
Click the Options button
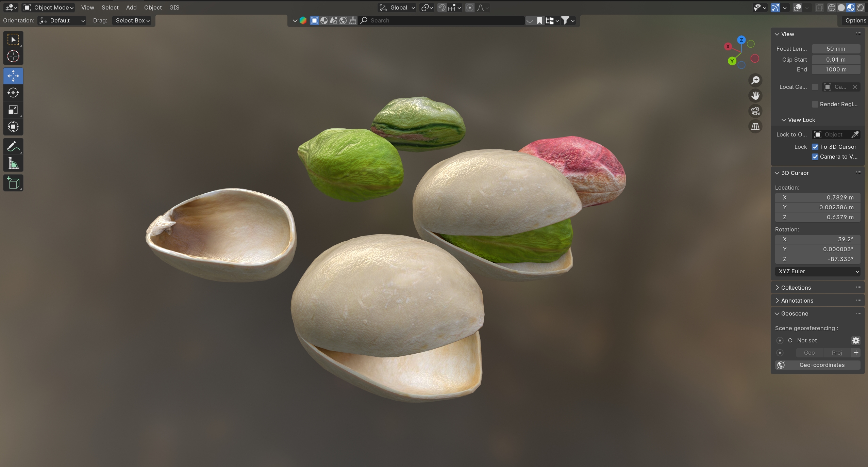coord(855,20)
